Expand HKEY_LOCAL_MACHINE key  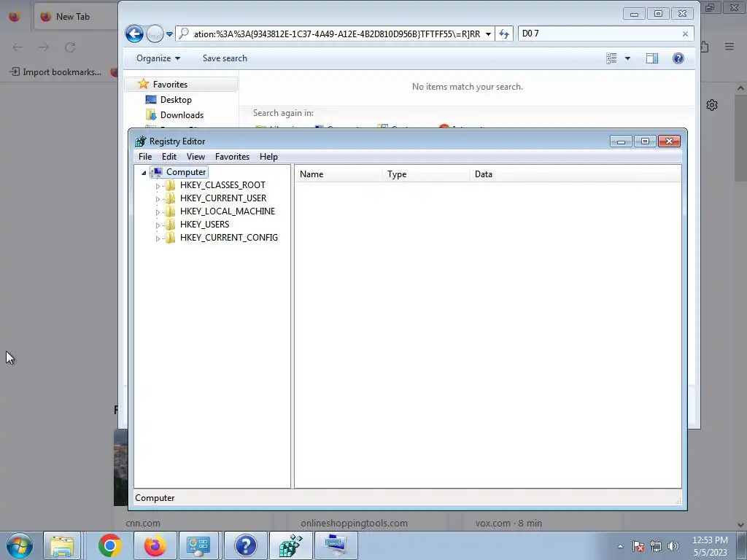pos(158,212)
